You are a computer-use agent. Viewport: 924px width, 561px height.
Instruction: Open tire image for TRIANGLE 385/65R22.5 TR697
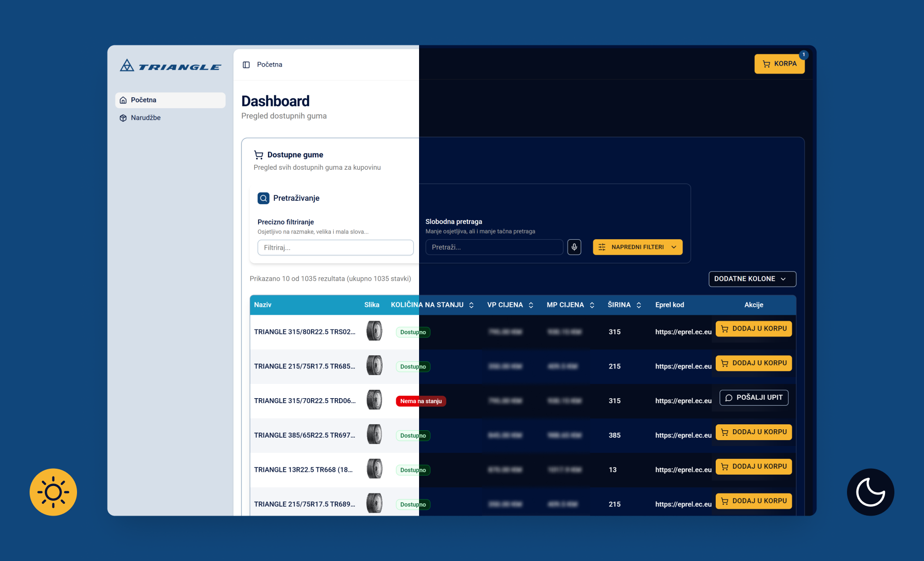coord(374,435)
